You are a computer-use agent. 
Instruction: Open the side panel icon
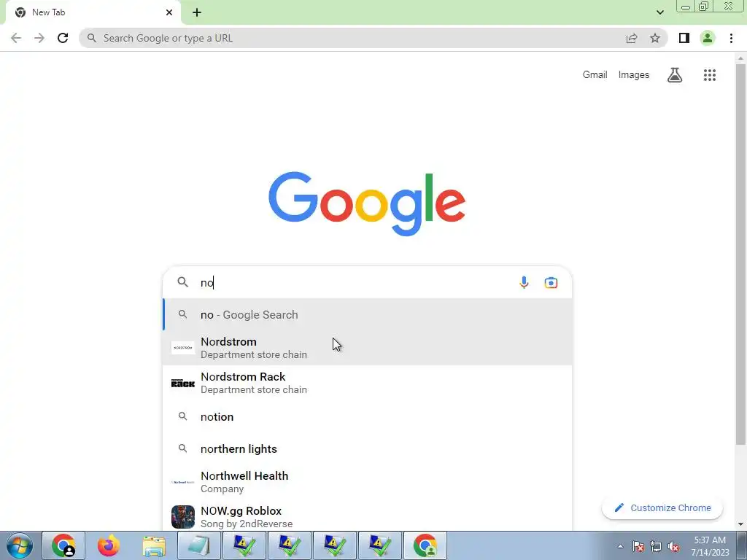click(x=684, y=38)
